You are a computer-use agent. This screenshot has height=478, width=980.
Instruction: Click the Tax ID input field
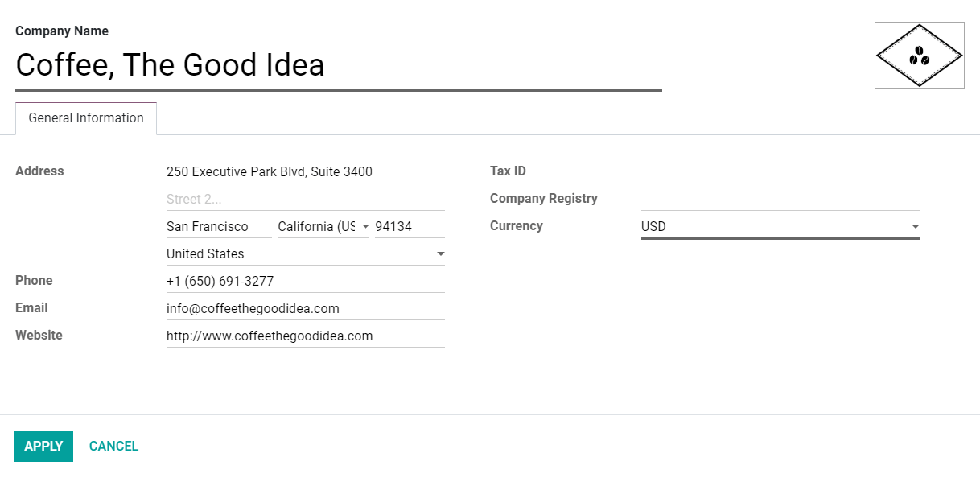(780, 171)
